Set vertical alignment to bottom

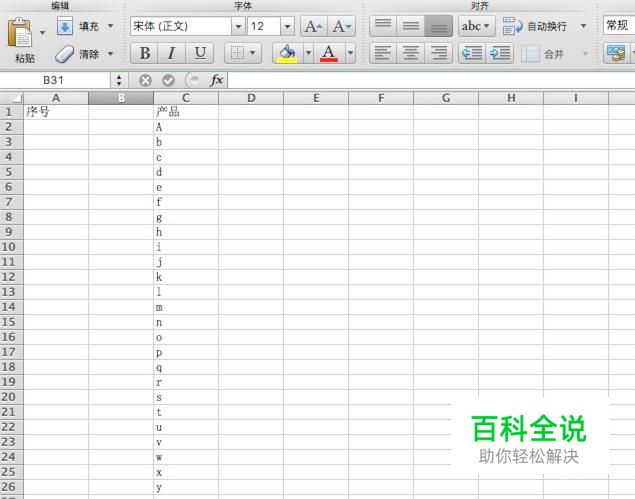tap(439, 26)
